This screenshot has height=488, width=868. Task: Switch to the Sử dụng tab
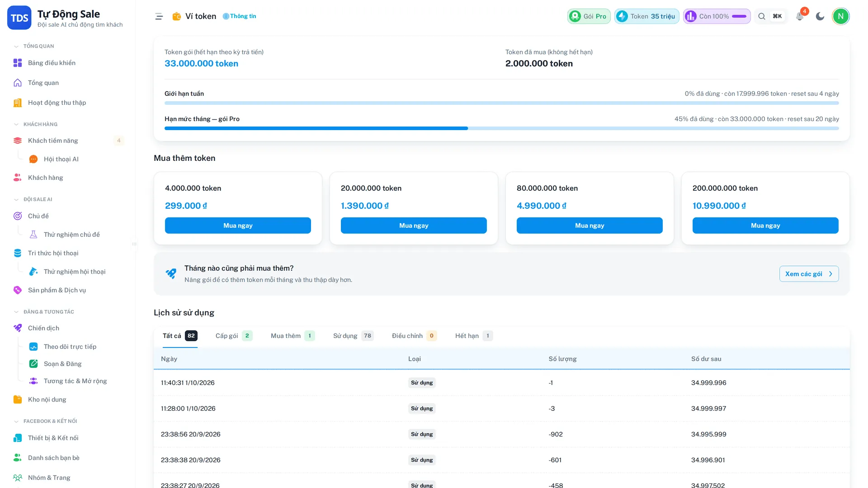pyautogui.click(x=353, y=336)
